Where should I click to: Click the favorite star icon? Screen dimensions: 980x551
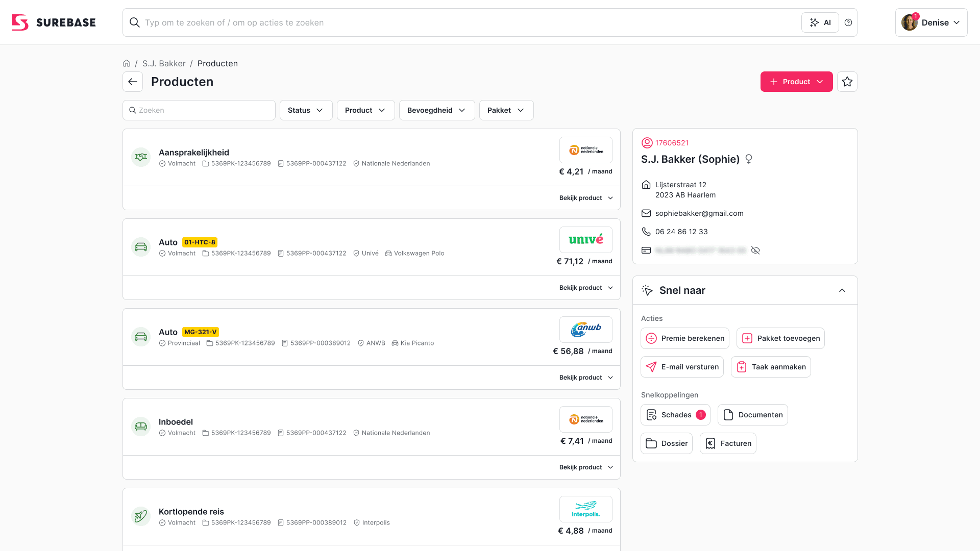coord(847,82)
